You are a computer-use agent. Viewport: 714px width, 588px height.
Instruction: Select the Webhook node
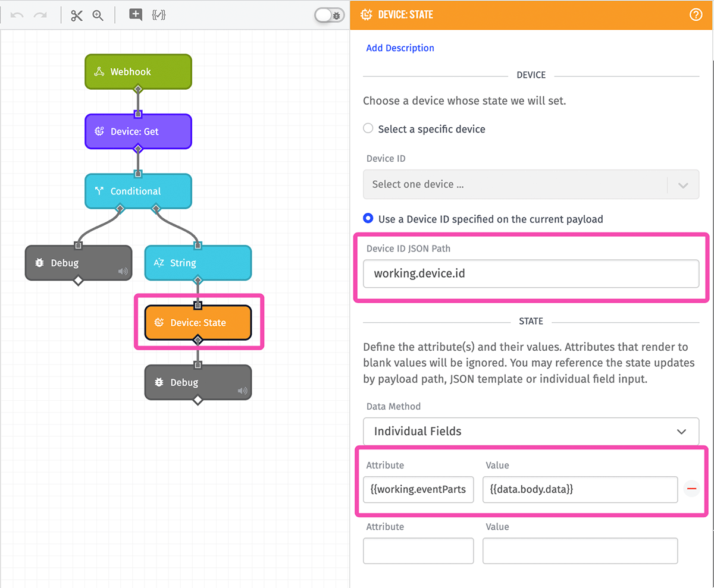pyautogui.click(x=138, y=72)
